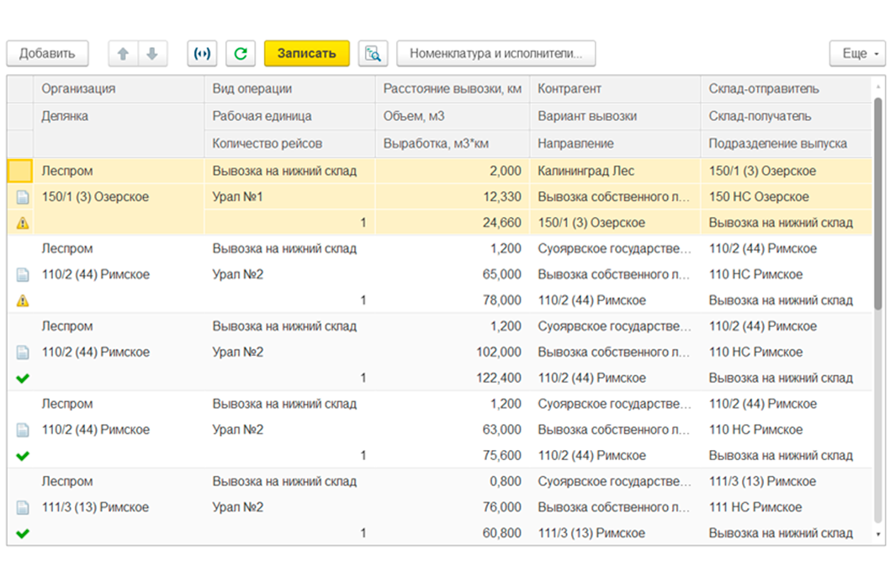The height and width of the screenshot is (588, 890).
Task: Click the move row up arrow
Action: (123, 54)
